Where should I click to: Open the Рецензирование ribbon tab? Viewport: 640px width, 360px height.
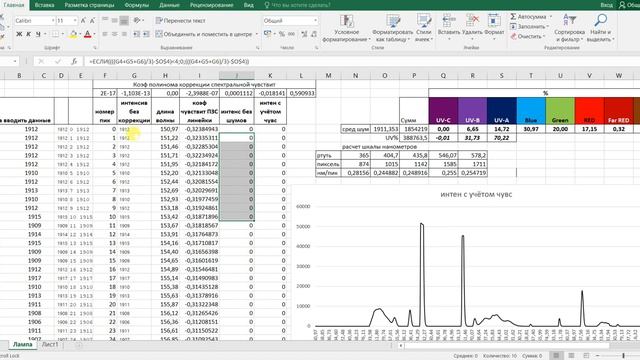[x=211, y=5]
